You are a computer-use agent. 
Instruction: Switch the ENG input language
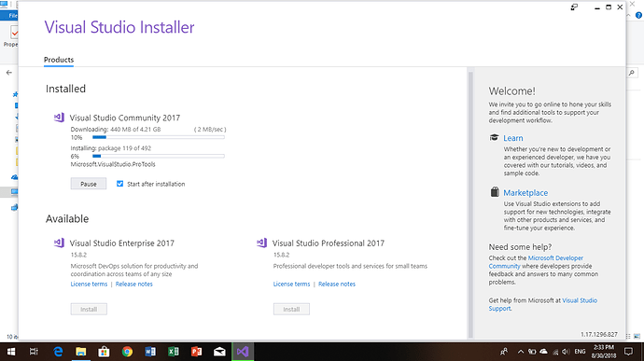click(x=580, y=352)
